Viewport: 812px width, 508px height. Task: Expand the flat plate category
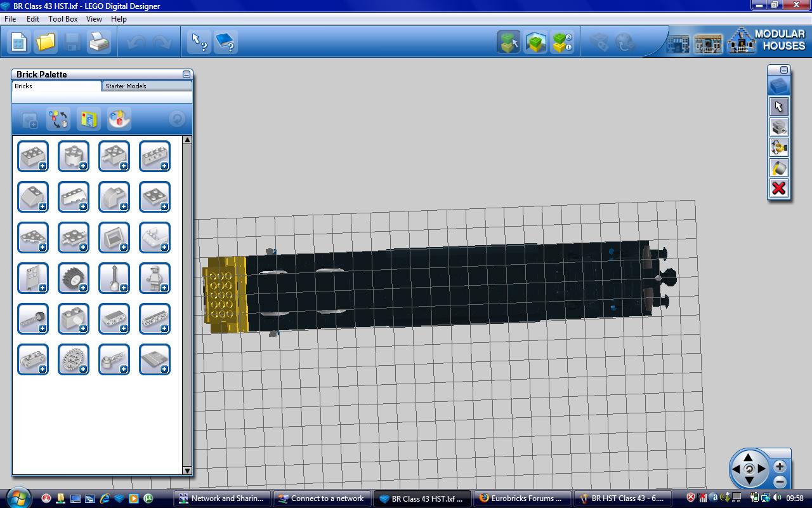tap(155, 197)
